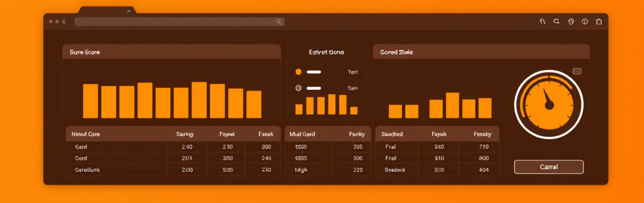Click the 434 value in the Sredard row

point(484,170)
